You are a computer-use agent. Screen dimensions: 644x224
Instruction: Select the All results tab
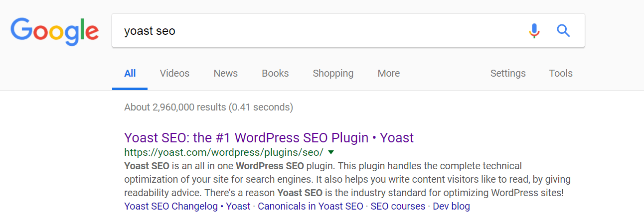coord(130,73)
